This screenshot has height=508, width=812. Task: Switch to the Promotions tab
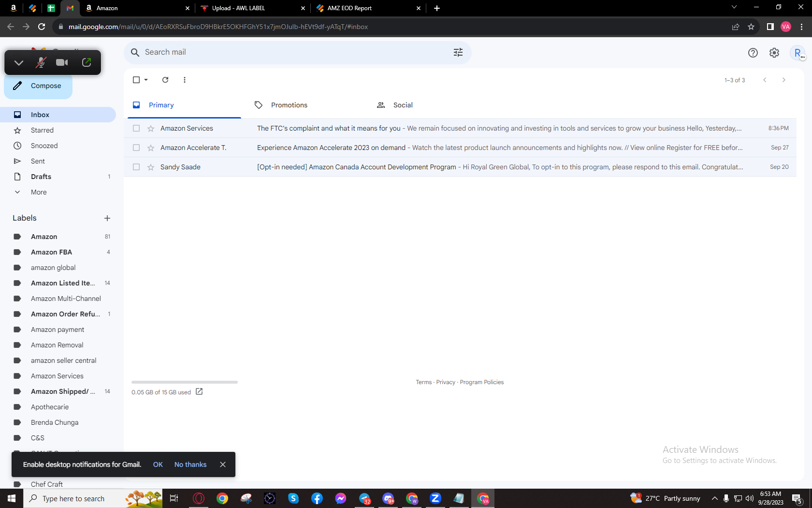[x=306, y=105]
